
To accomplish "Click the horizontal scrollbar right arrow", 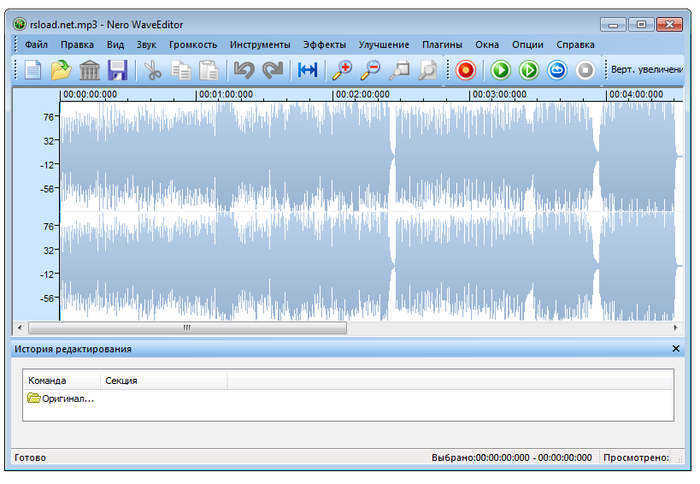I will 675,328.
